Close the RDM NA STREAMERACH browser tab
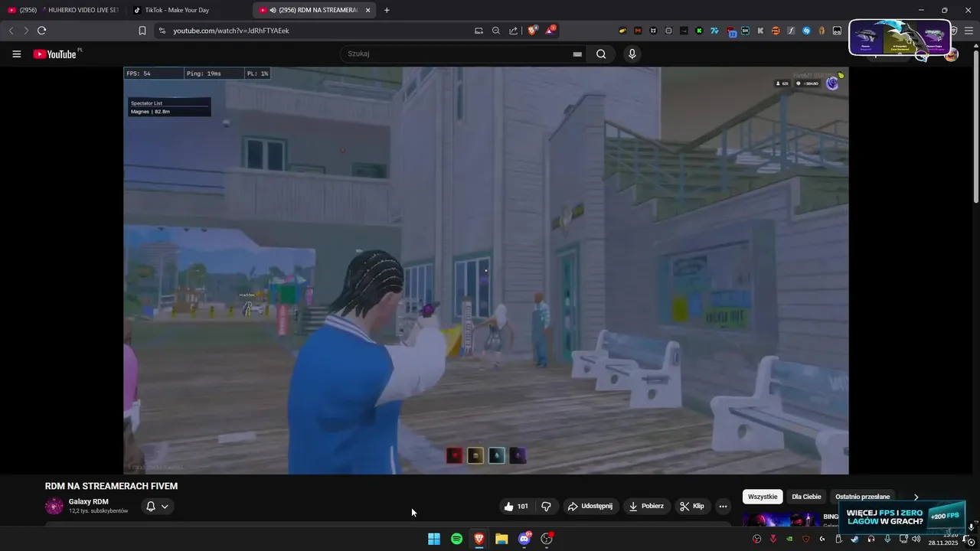Screen dimensions: 980x551 pyautogui.click(x=368, y=10)
